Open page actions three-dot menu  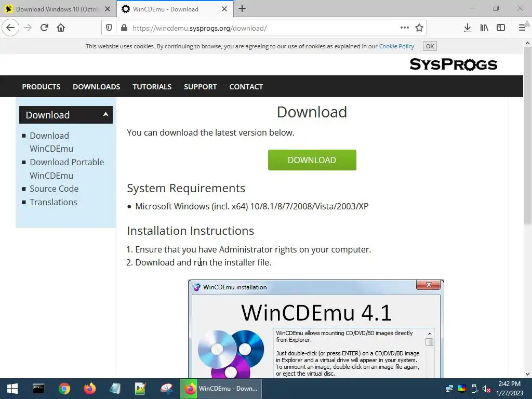point(404,28)
